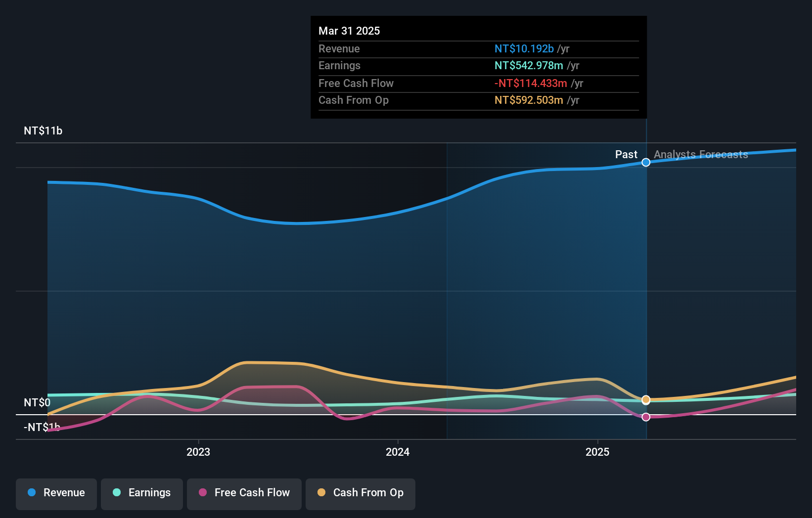Click the 2024 x-axis label

point(398,452)
